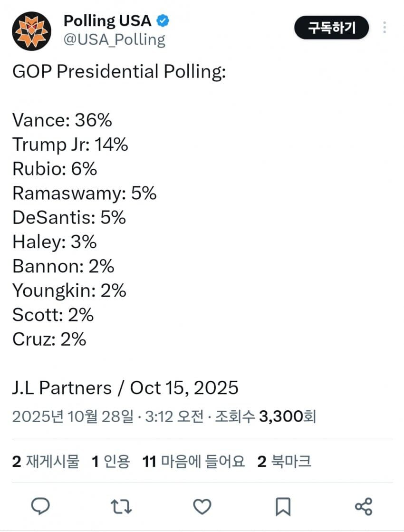
Task: Click the three-dot more options icon
Action: [385, 28]
